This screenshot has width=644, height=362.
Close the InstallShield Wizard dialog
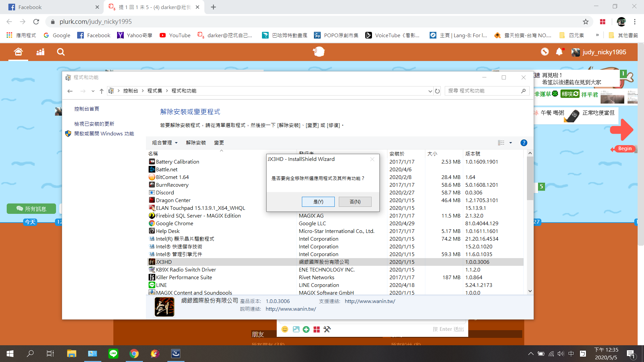372,159
